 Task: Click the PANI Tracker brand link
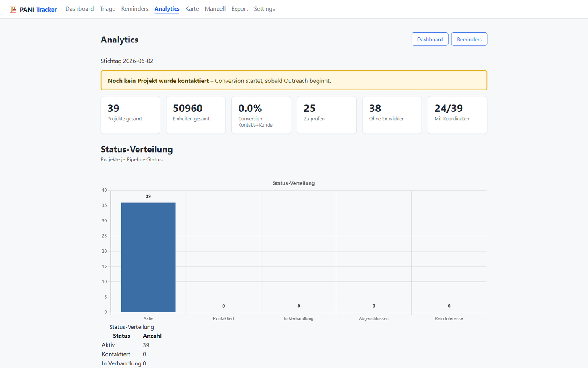[34, 9]
